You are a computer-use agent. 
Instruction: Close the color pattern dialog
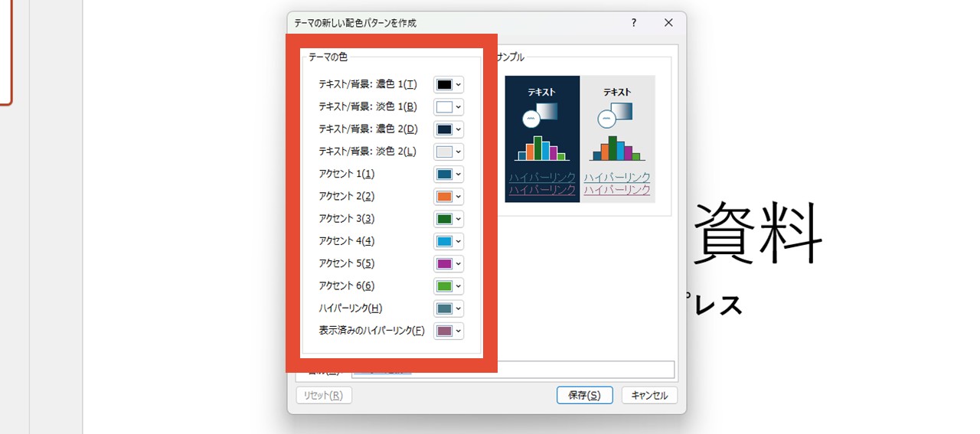668,23
